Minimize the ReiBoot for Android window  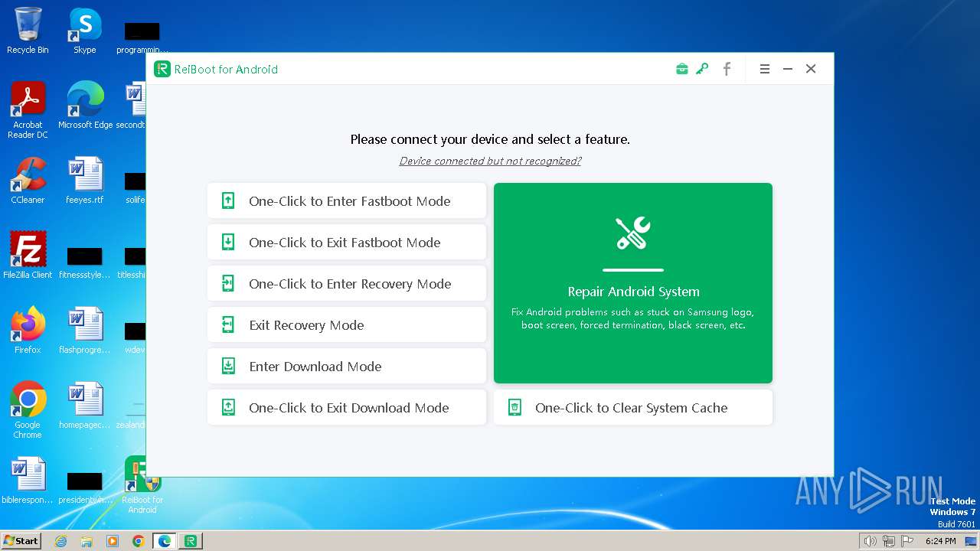click(787, 69)
